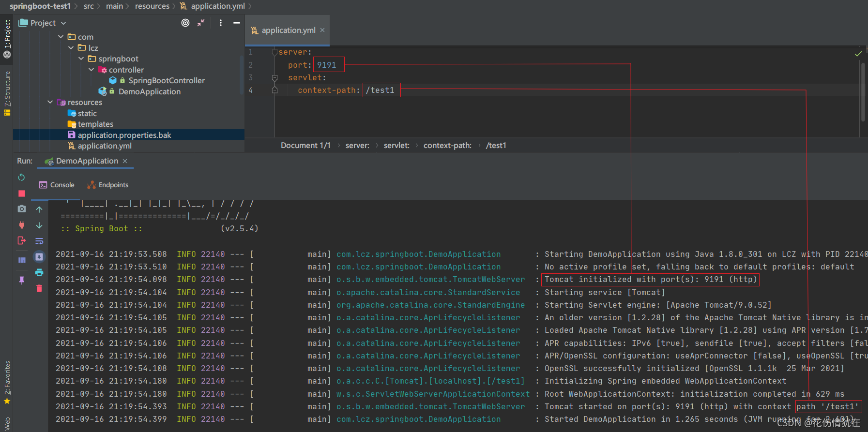The height and width of the screenshot is (432, 868).
Task: Click the green inspection checkmark in editor
Action: point(858,54)
